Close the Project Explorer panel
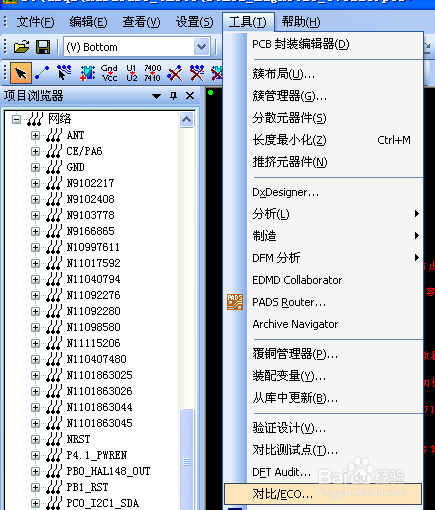 (x=190, y=96)
